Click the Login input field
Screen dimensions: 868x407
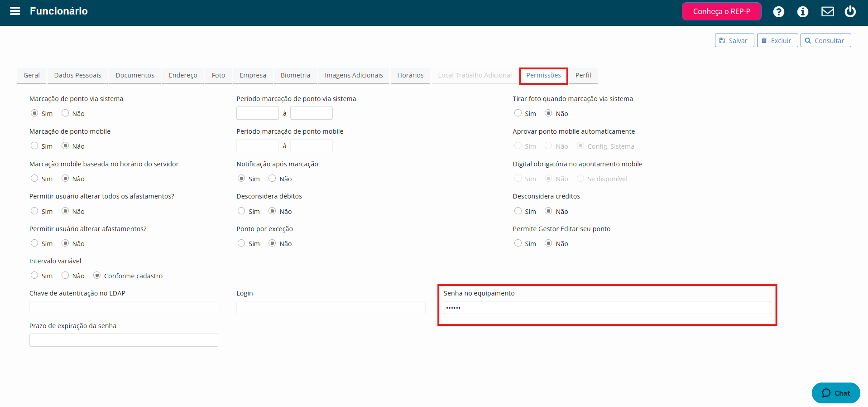[331, 307]
